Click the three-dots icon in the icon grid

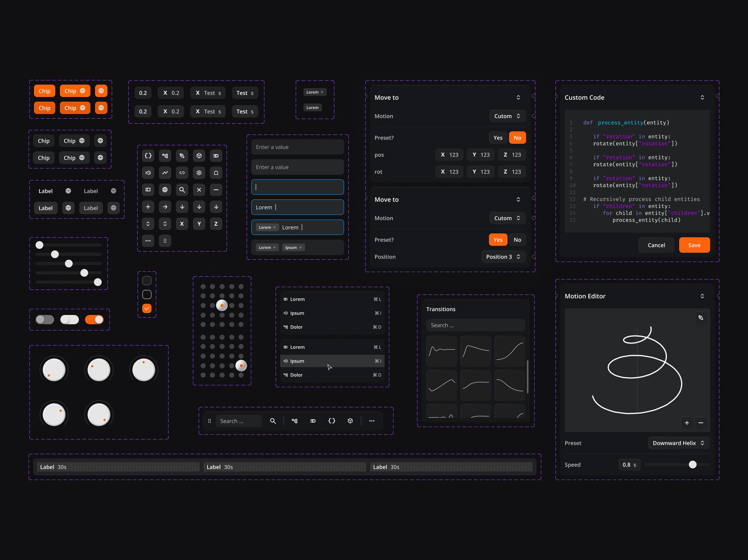pos(148,241)
